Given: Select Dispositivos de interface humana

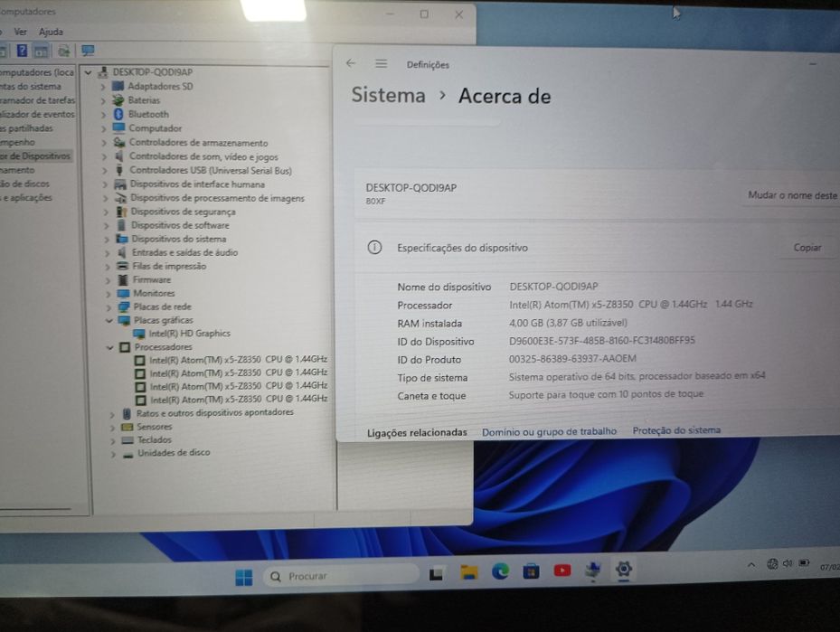Looking at the screenshot, I should (197, 184).
